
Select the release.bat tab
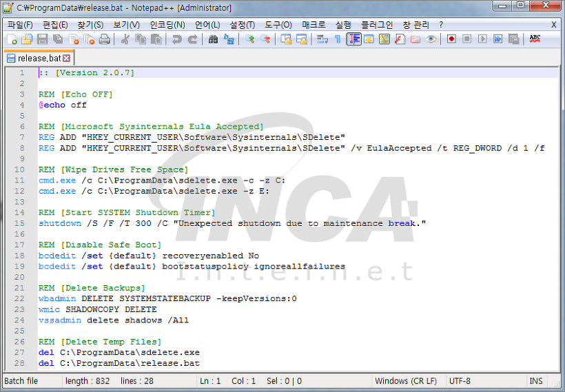point(39,58)
